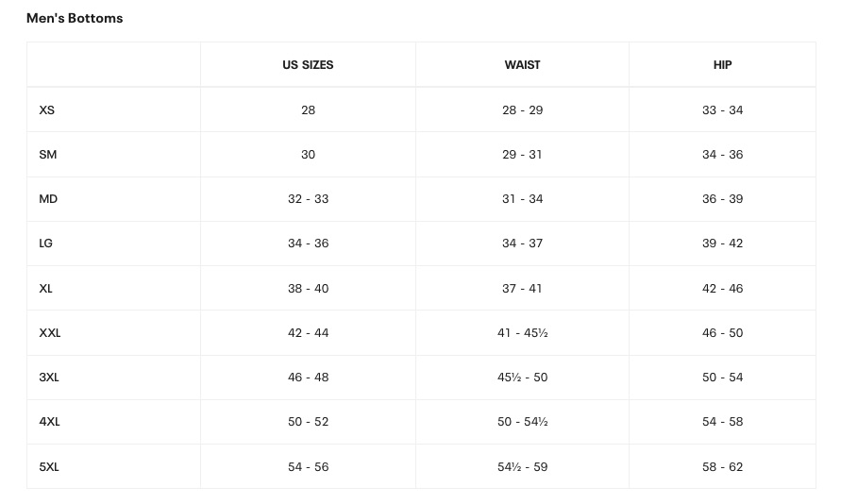Select the 4XL row label

49,422
